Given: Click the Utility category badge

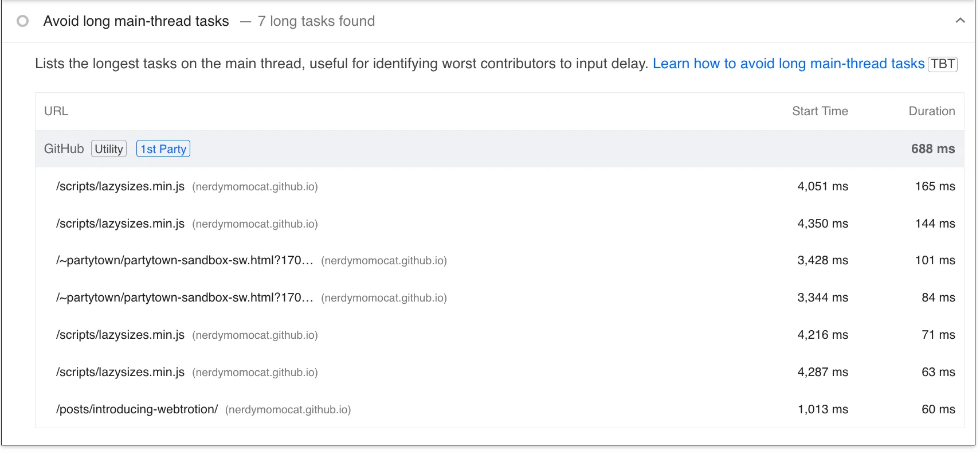Looking at the screenshot, I should pos(109,149).
